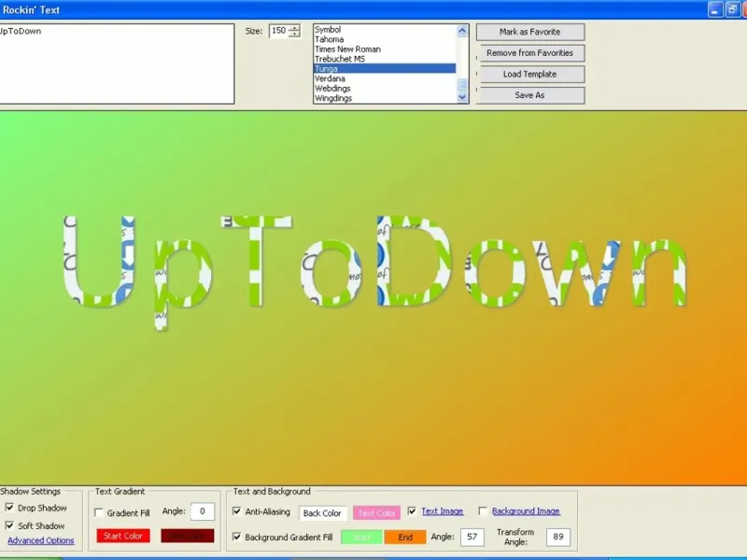Image resolution: width=747 pixels, height=560 pixels.
Task: Click the pink Text Color swatch
Action: [376, 512]
